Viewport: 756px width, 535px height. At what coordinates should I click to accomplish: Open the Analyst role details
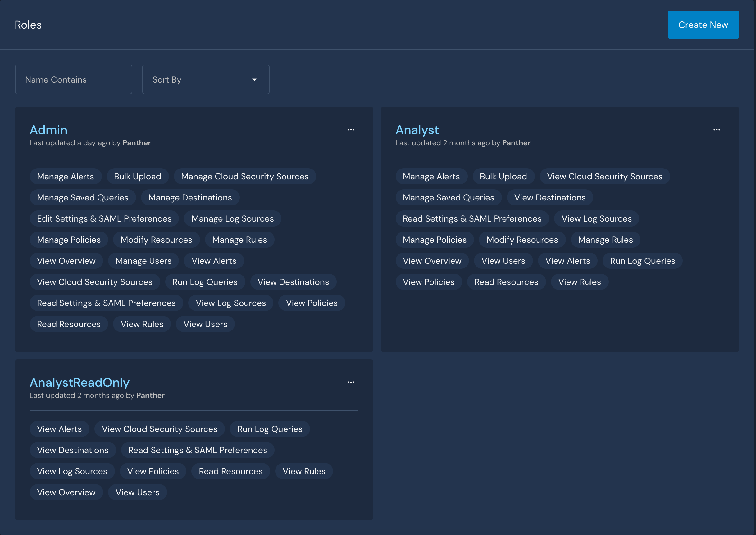pos(417,130)
